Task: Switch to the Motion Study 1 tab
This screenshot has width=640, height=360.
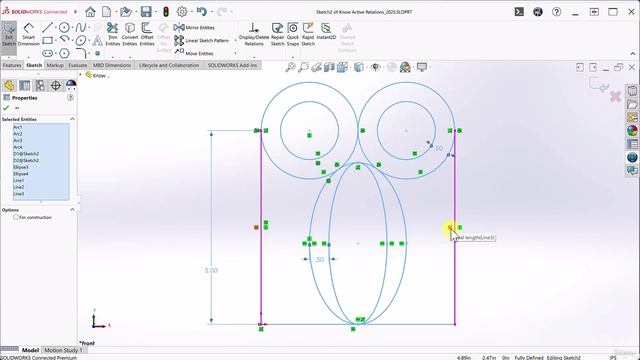Action: tap(63, 350)
